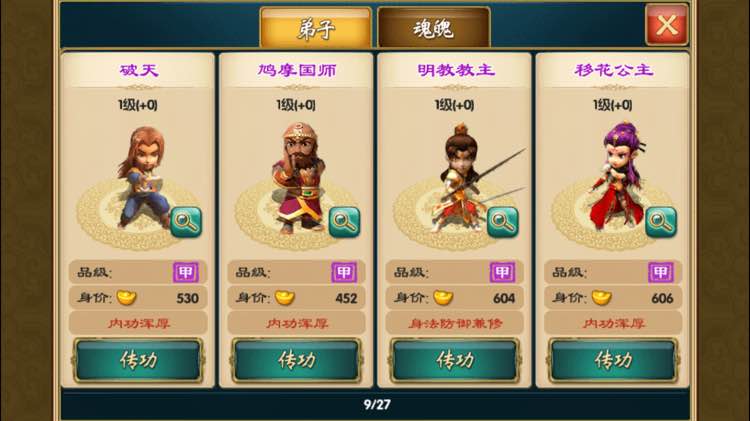Click the 9/27 page indicator
The image size is (750, 421).
(x=377, y=405)
